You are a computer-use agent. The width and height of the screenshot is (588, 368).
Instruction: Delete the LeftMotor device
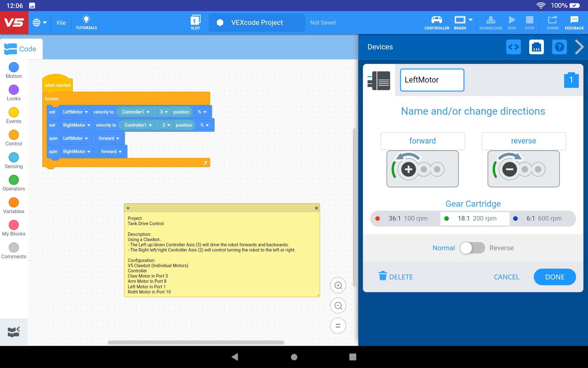tap(395, 277)
